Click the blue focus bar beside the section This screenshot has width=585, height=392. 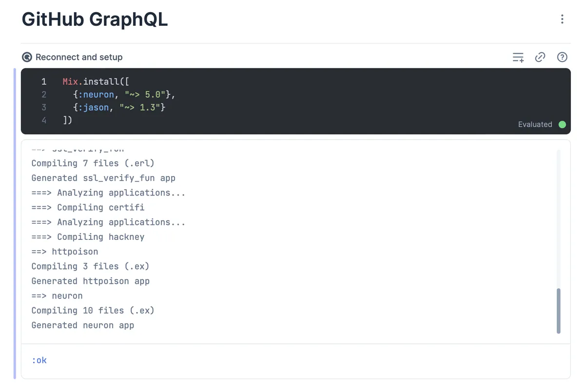[x=14, y=219]
